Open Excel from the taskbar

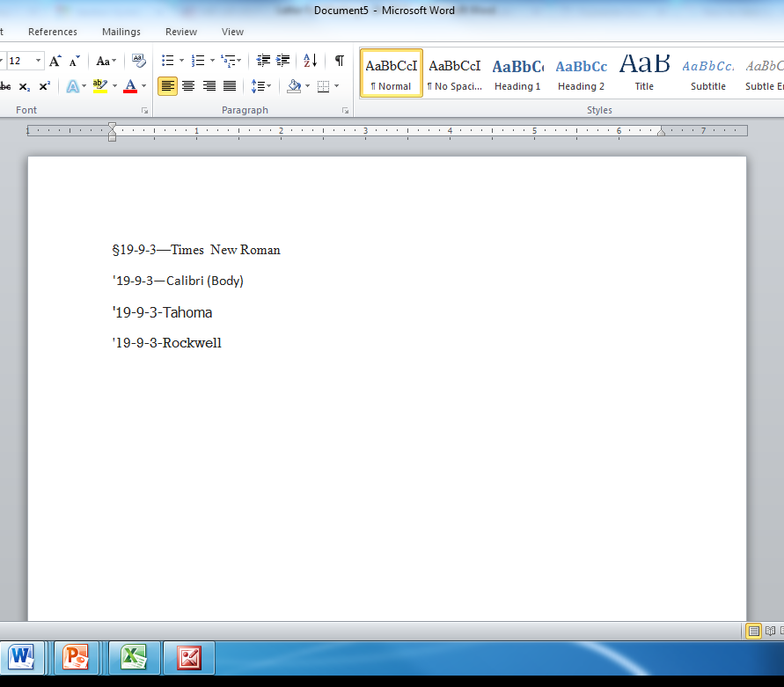pos(134,657)
